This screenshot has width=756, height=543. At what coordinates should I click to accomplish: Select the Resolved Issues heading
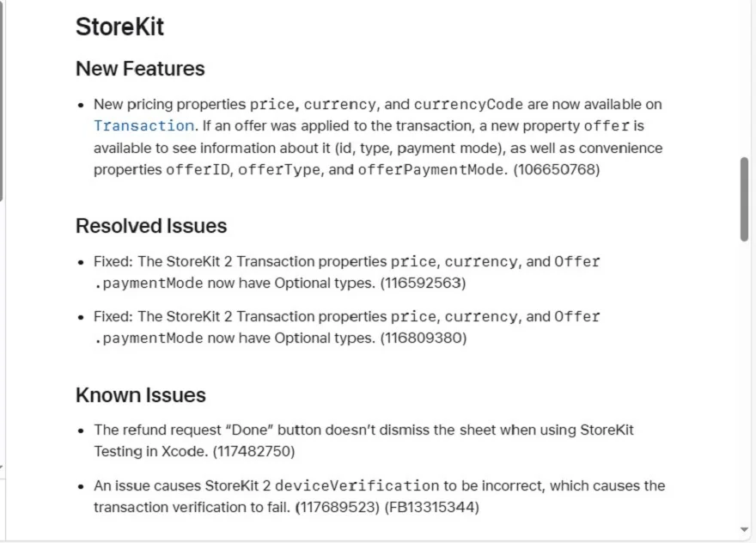151,226
